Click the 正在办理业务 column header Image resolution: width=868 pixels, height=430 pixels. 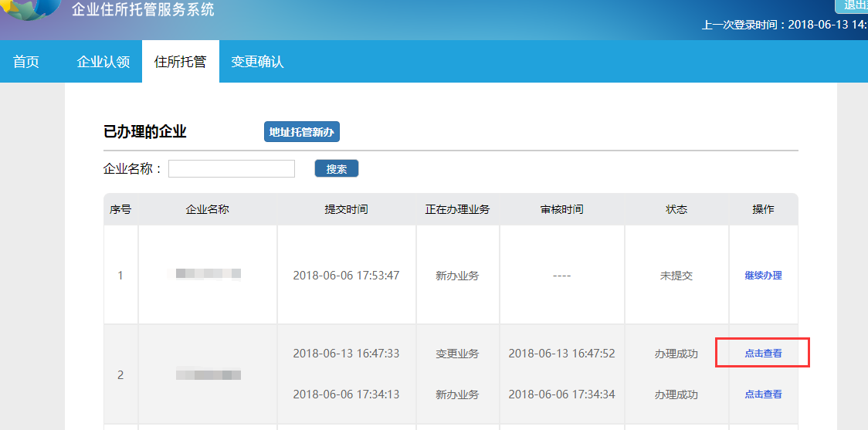457,209
